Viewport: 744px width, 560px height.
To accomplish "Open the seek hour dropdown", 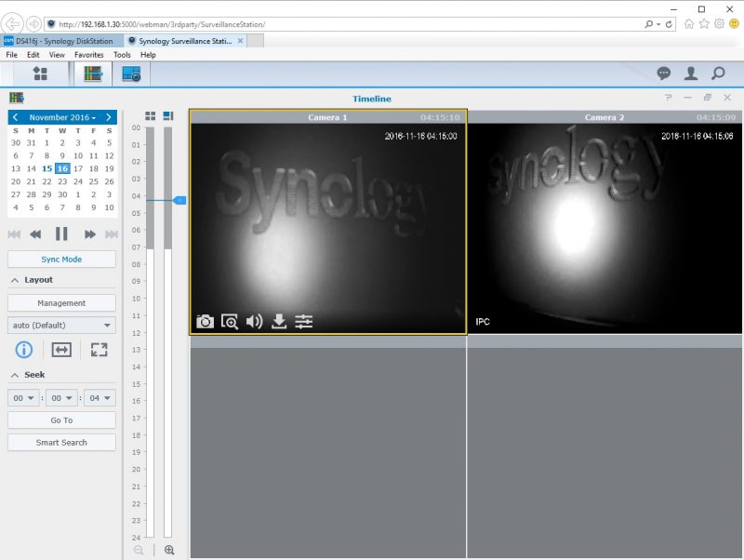I will (x=23, y=397).
